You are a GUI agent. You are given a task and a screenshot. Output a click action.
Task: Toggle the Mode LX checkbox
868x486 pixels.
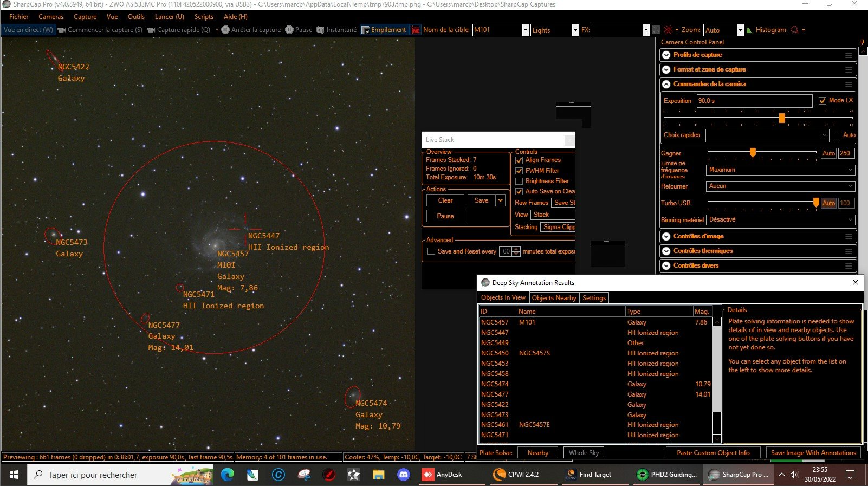[822, 101]
